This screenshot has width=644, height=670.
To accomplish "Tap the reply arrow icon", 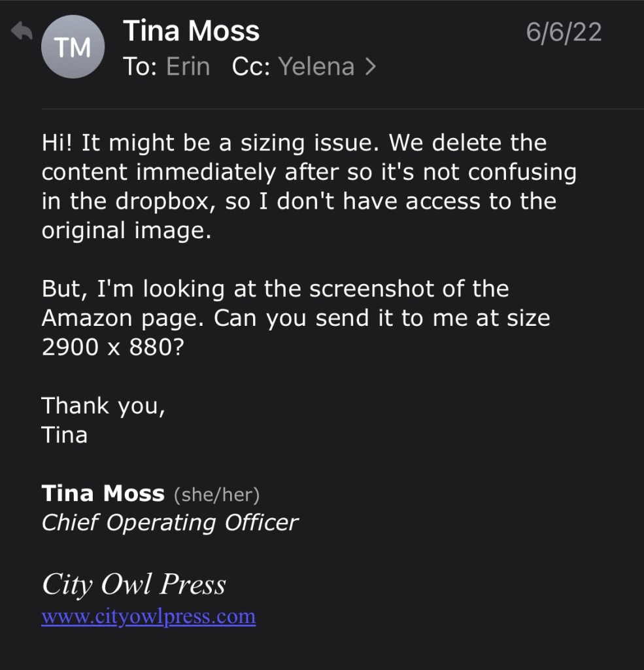I will coord(22,31).
